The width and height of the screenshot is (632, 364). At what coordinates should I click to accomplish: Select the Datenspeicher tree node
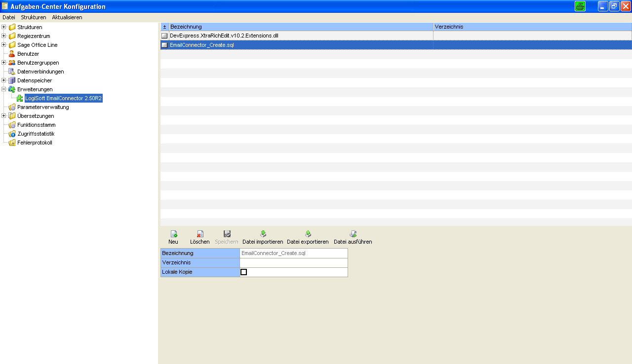[x=35, y=80]
